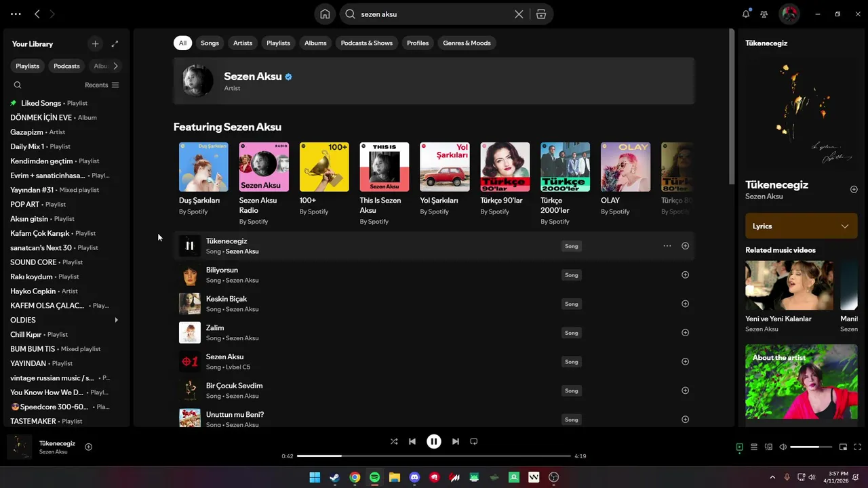This screenshot has width=868, height=488.
Task: Toggle the Now Playing view
Action: click(739, 447)
